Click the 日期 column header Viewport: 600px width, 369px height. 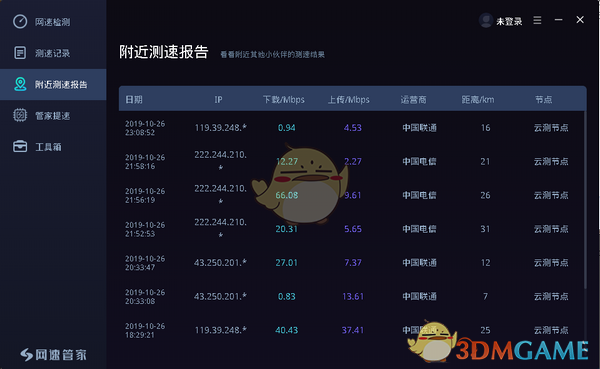134,100
